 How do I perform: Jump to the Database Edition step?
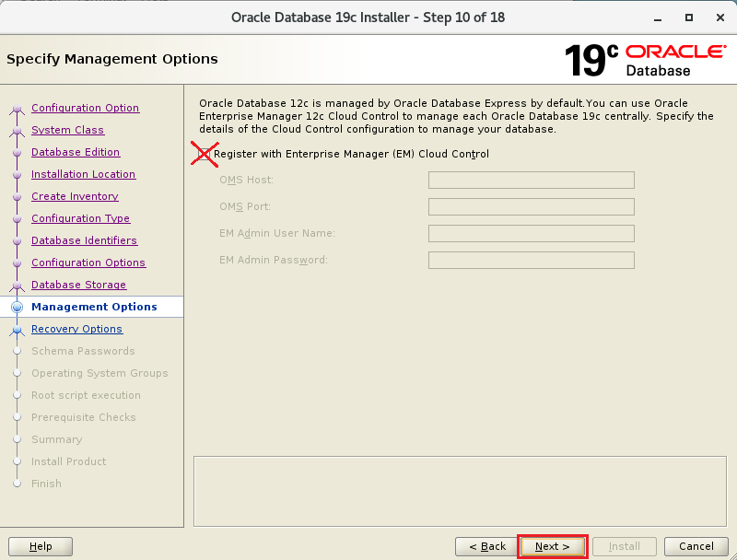[x=76, y=152]
